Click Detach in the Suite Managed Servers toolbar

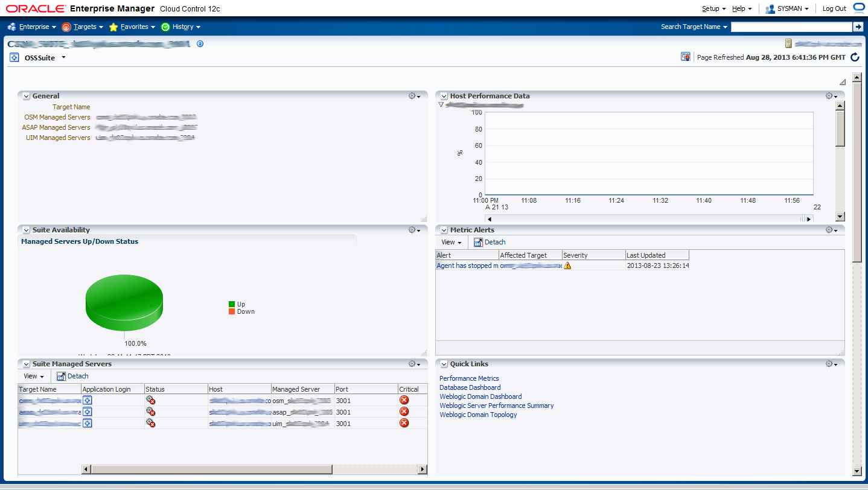pyautogui.click(x=72, y=376)
